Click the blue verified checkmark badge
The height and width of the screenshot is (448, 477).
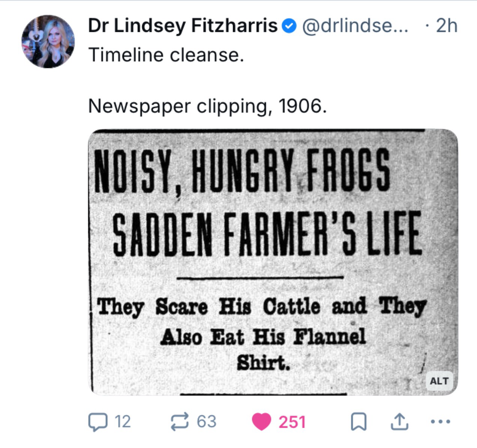click(x=289, y=26)
